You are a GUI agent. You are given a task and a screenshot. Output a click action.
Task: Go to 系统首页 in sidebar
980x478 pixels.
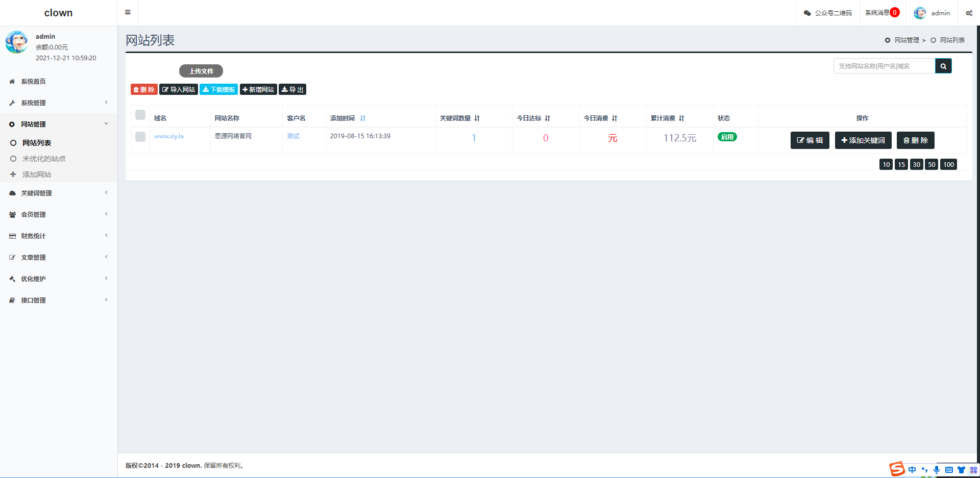tap(33, 82)
